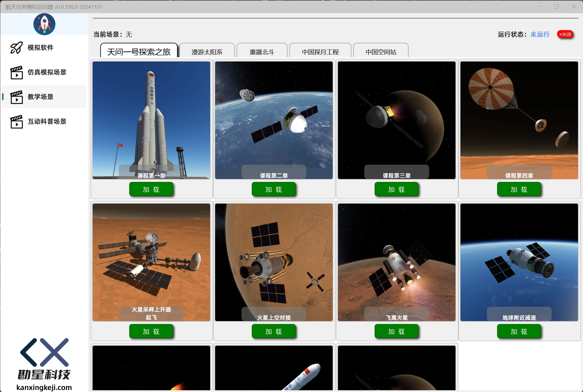Select the 课程第一章 rocket launch thumbnail
583x392 pixels.
pyautogui.click(x=151, y=120)
